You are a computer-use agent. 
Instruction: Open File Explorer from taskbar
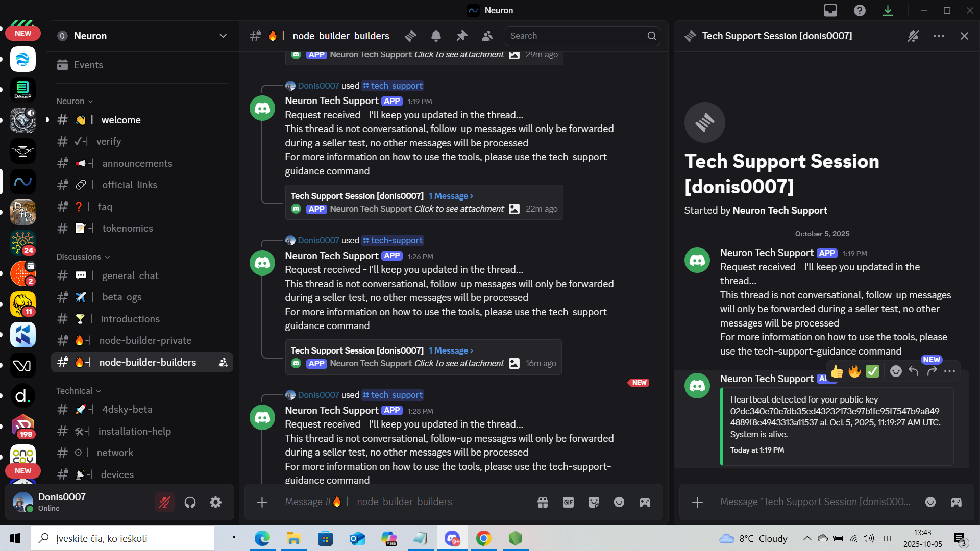point(293,538)
